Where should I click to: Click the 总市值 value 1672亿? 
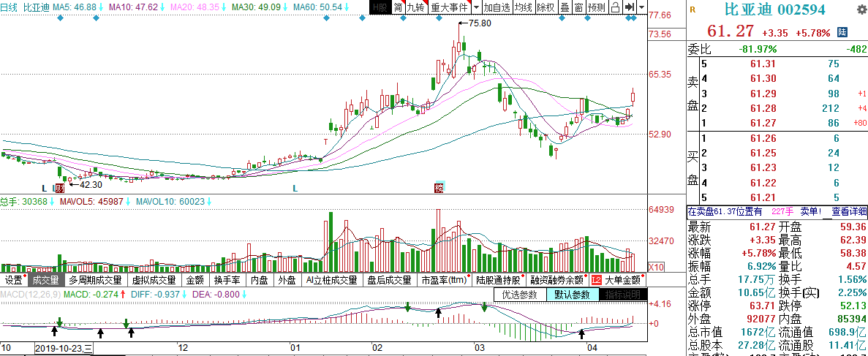757,332
